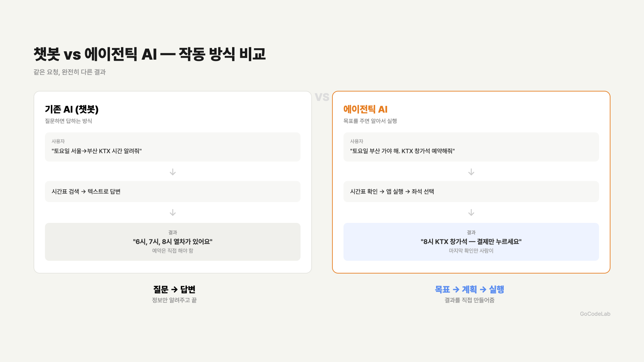Click the arrow inside '질문 → 답변' label
The height and width of the screenshot is (362, 644).
point(174,289)
